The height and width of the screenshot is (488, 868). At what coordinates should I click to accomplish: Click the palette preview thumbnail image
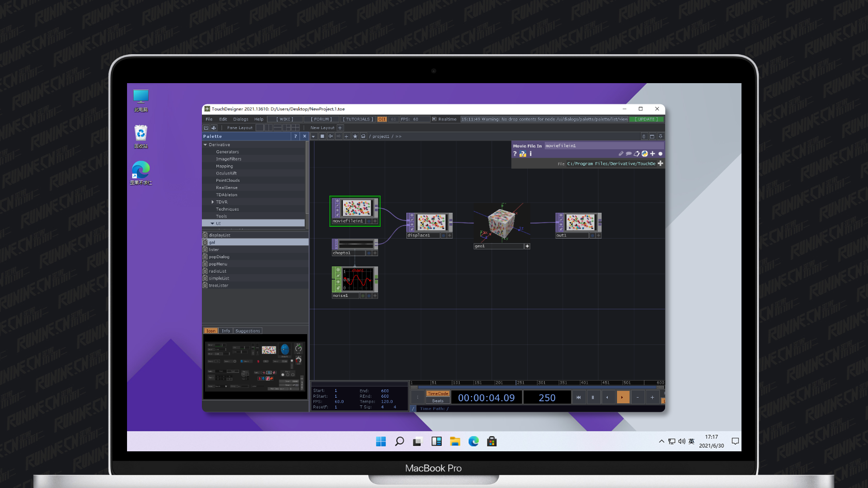pos(255,366)
